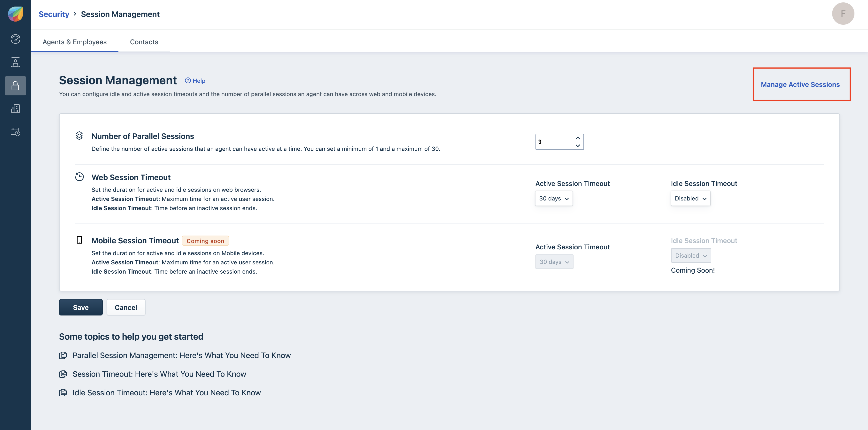Click the Help question mark icon
The image size is (868, 430).
188,80
